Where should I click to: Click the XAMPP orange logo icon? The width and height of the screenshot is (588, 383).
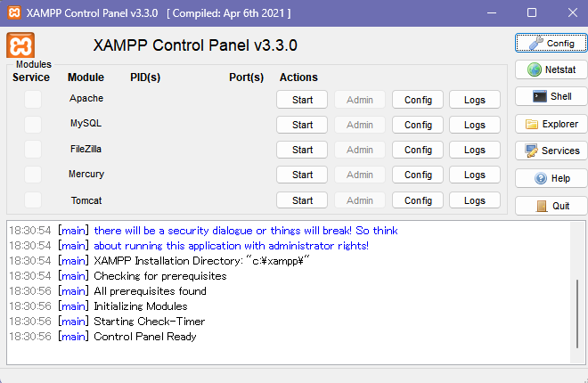[20, 46]
